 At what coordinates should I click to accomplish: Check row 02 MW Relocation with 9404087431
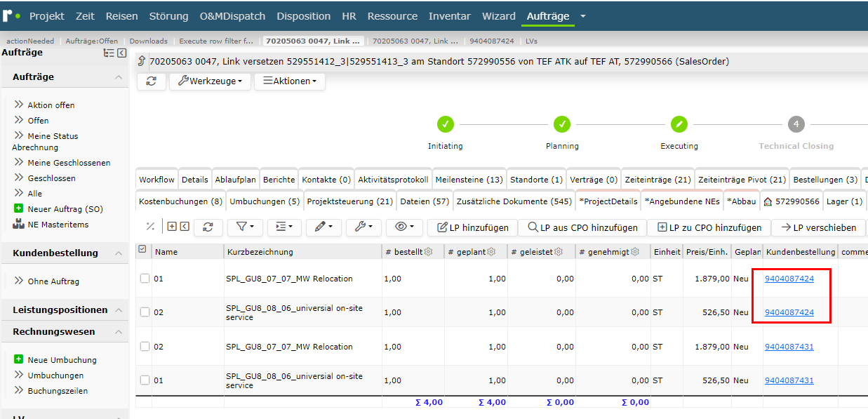[x=145, y=346]
